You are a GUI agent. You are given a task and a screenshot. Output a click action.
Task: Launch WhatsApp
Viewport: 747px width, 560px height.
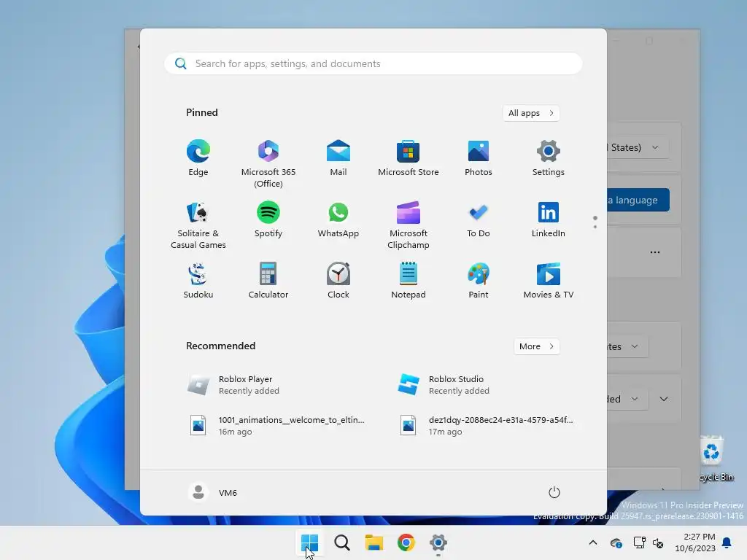[338, 220]
